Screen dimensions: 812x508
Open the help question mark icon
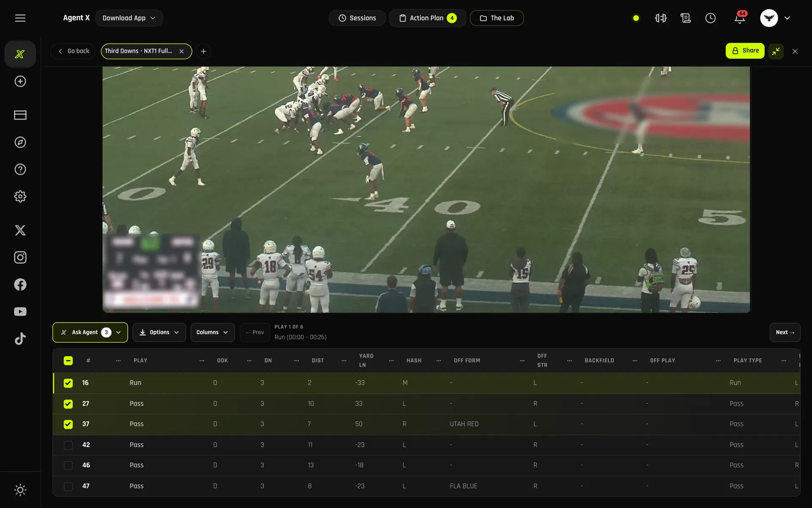point(20,169)
